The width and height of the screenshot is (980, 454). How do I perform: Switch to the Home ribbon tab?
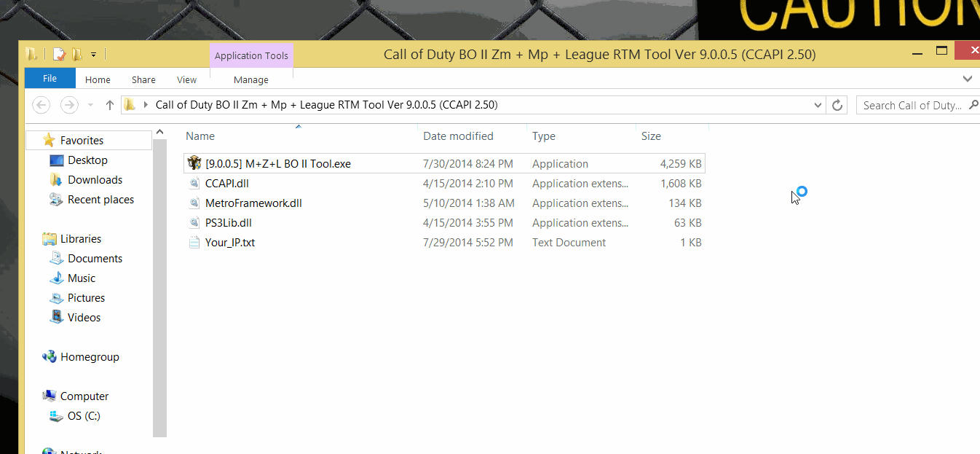(98, 79)
